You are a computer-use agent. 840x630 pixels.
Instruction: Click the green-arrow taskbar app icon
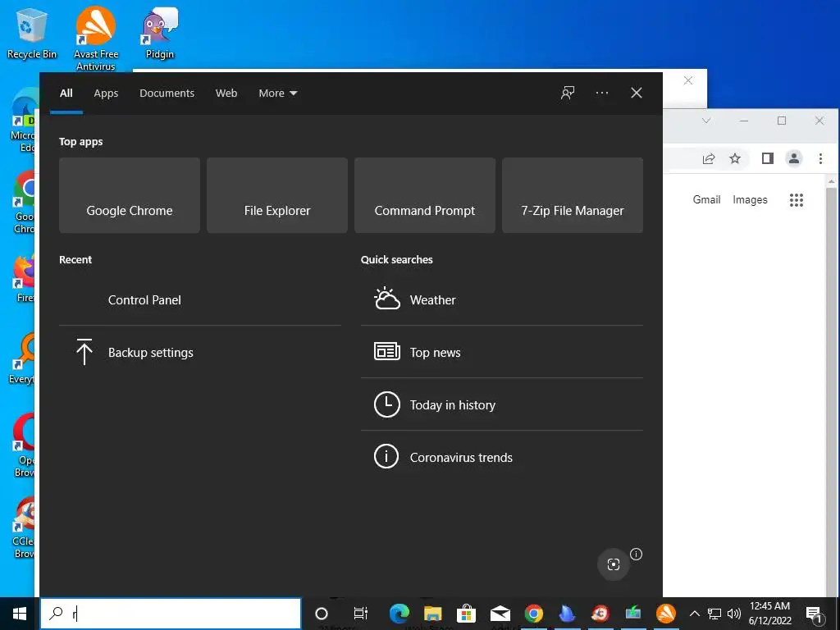(633, 614)
